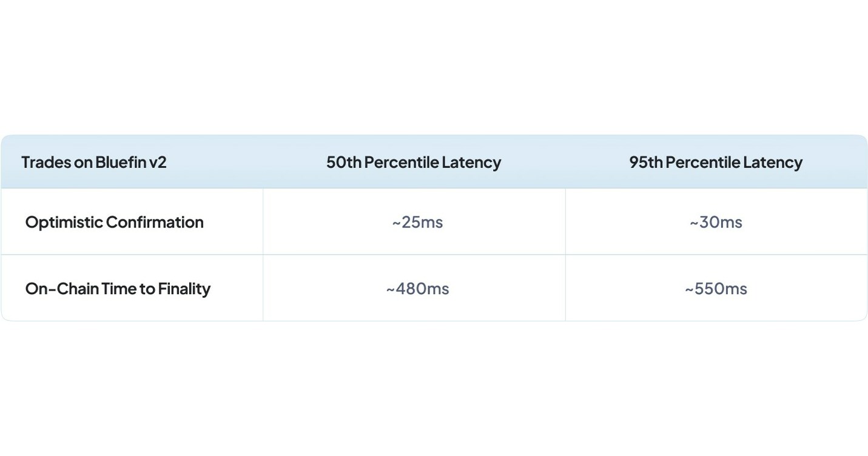
Task: Click 'Latency' in the 95th Percentile header
Action: (x=773, y=163)
